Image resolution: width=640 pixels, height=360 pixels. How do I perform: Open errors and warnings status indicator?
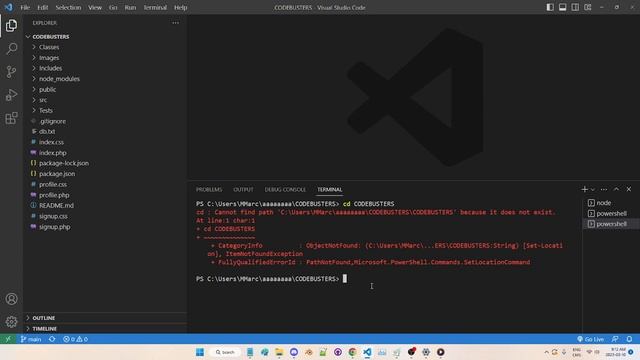pyautogui.click(x=75, y=339)
